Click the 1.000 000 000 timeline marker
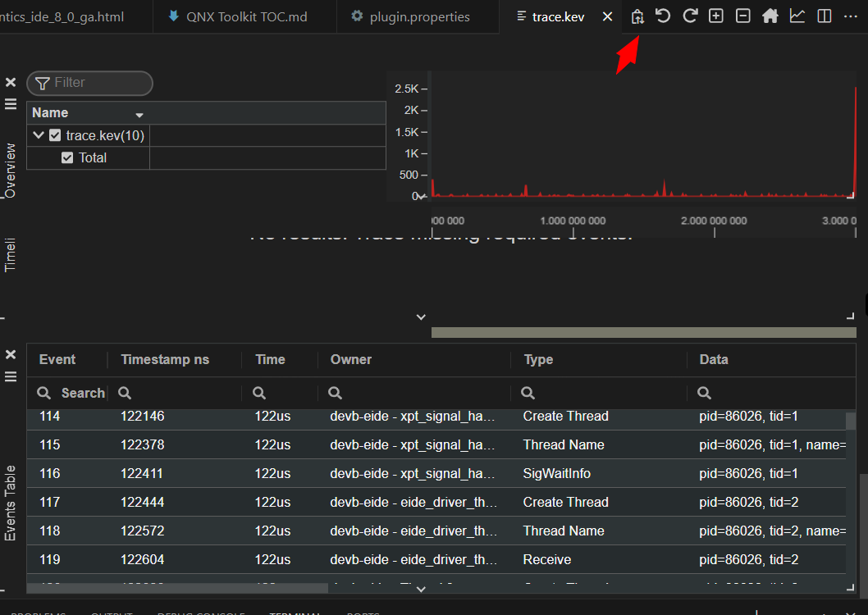Image resolution: width=868 pixels, height=615 pixels. click(x=573, y=221)
